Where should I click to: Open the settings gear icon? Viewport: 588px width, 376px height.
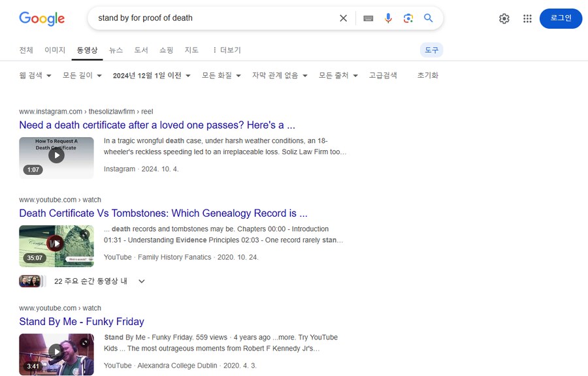[x=504, y=19]
